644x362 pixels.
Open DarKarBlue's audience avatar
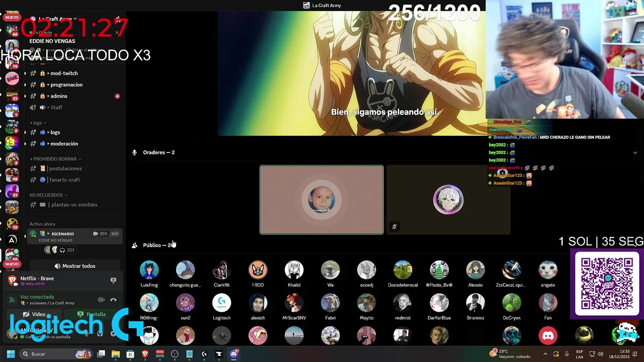point(439,303)
